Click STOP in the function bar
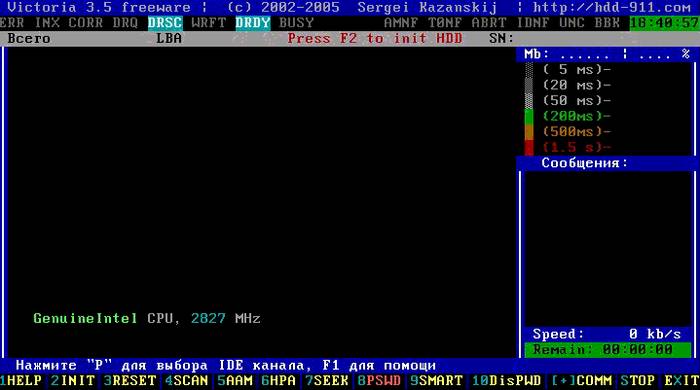This screenshot has height=390, width=700. pos(638,381)
